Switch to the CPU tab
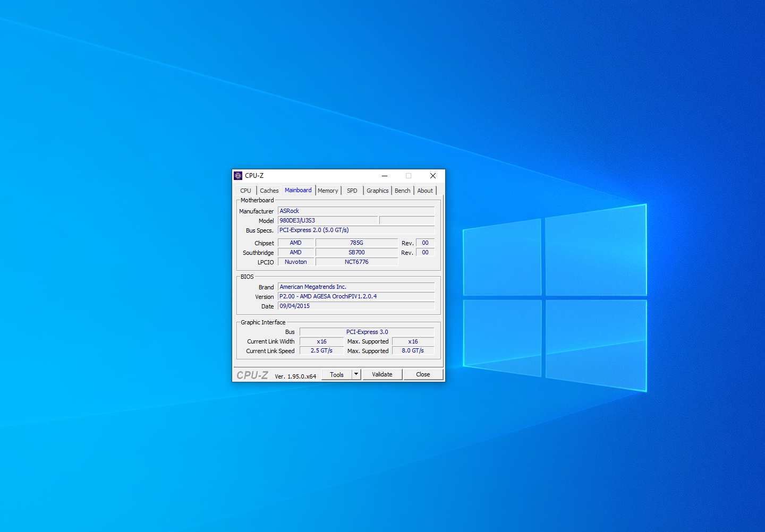Image resolution: width=765 pixels, height=532 pixels. pos(245,191)
